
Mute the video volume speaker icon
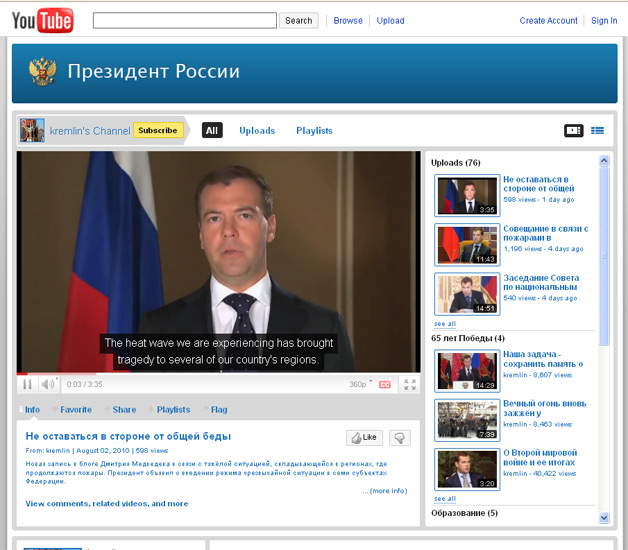48,384
